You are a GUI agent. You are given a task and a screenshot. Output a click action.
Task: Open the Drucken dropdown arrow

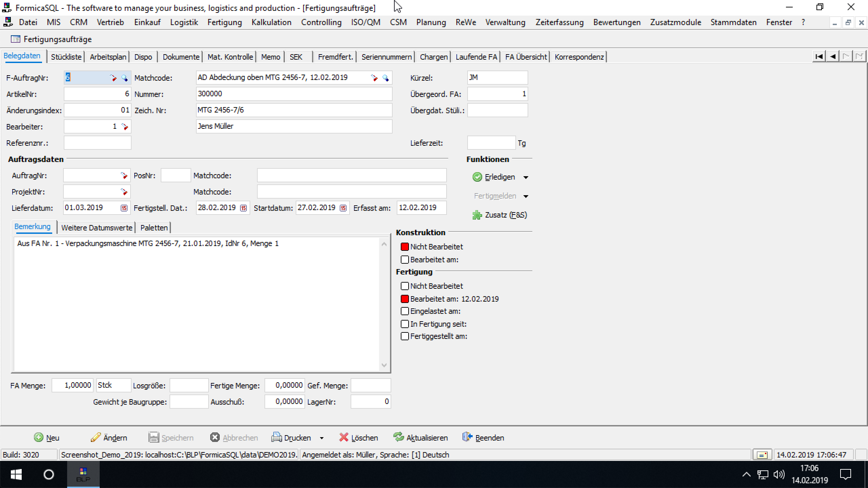(x=322, y=438)
